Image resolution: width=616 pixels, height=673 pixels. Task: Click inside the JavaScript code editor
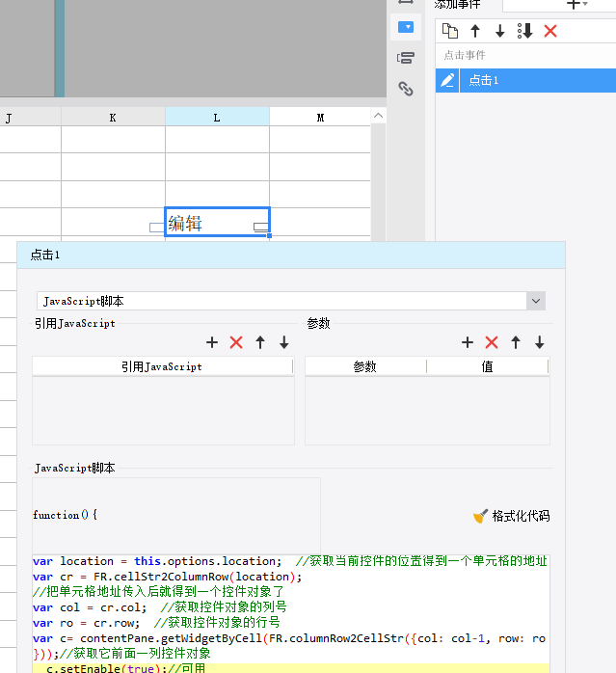point(291,614)
